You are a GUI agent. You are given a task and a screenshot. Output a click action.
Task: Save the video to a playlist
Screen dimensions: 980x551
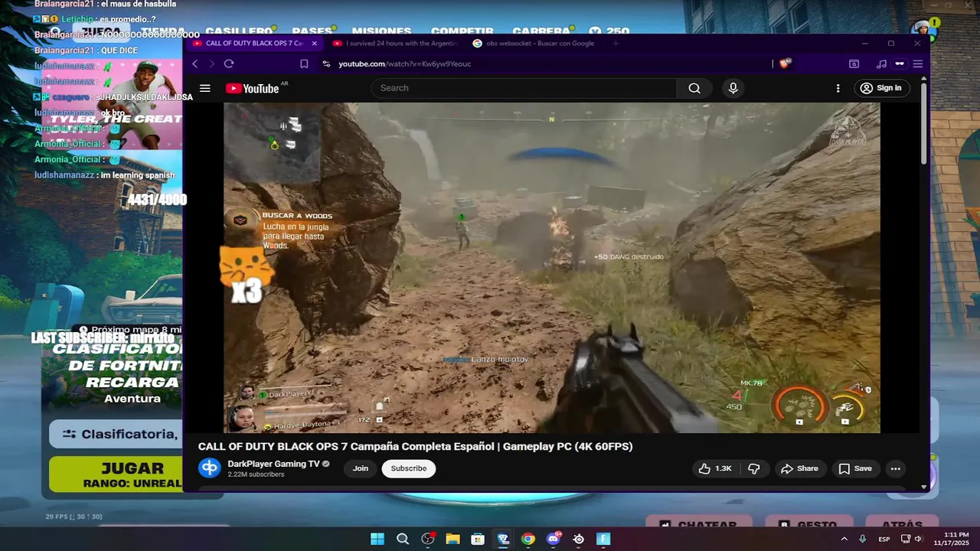coord(855,468)
